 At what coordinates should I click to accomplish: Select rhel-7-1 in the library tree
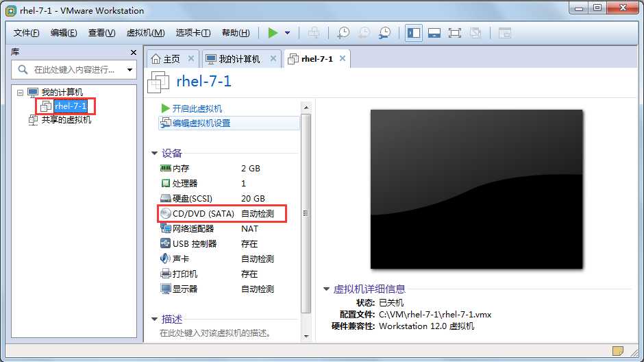pos(71,106)
